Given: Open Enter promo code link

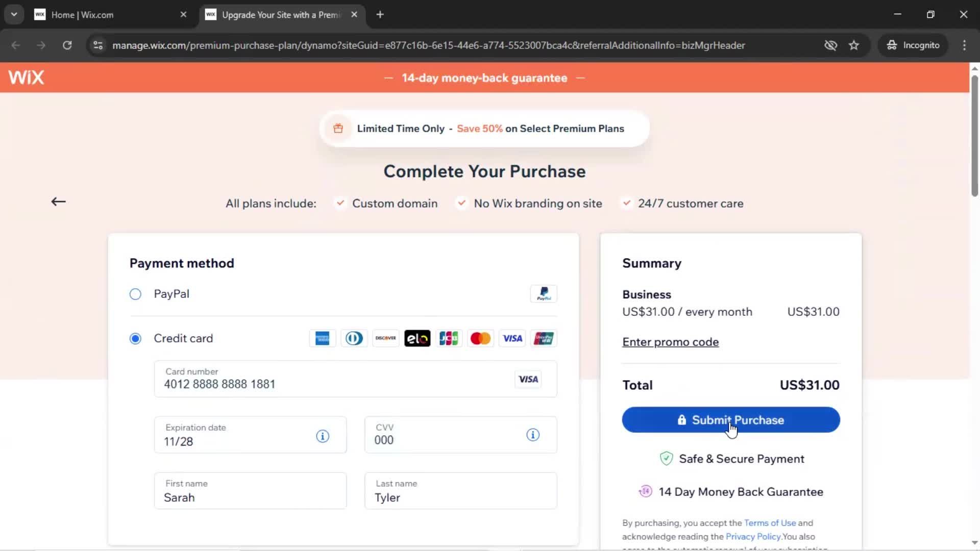Looking at the screenshot, I should coord(670,342).
